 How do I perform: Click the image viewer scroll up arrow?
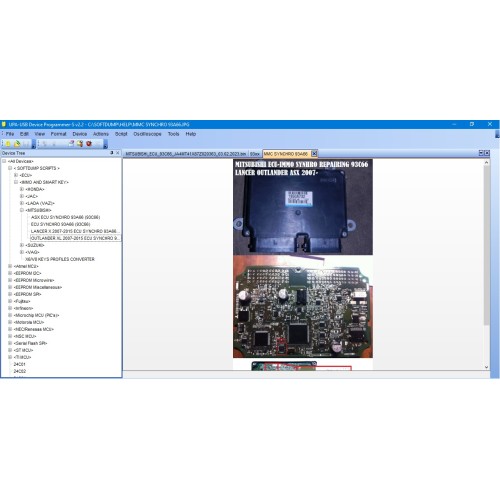tap(486, 163)
